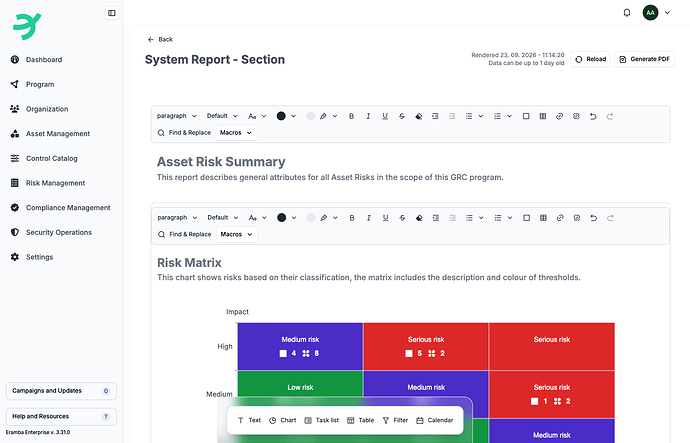Increase indent in the first toolbar

pyautogui.click(x=435, y=116)
